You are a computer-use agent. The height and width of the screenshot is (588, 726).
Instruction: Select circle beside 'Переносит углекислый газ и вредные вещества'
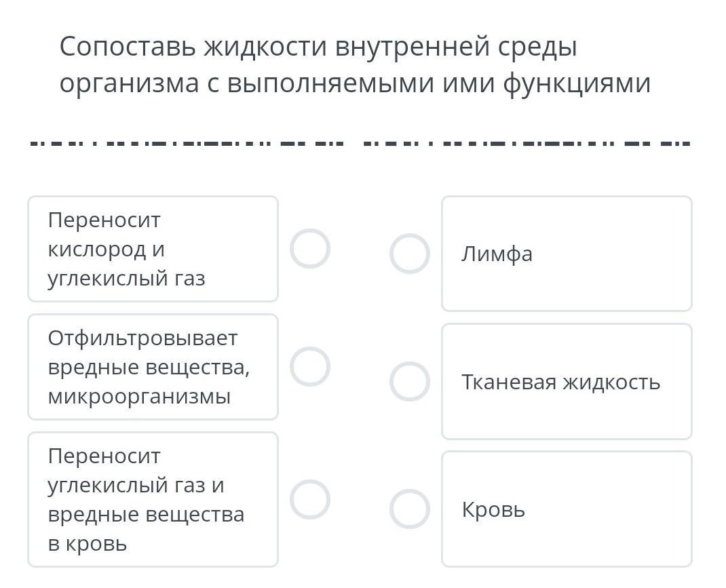(310, 500)
